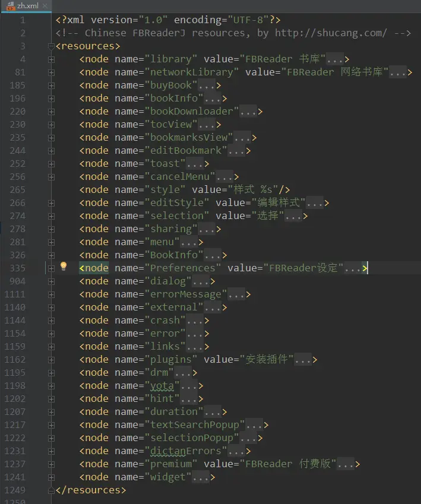Image resolution: width=421 pixels, height=504 pixels.
Task: Expand the external node fold
Action: click(x=51, y=308)
